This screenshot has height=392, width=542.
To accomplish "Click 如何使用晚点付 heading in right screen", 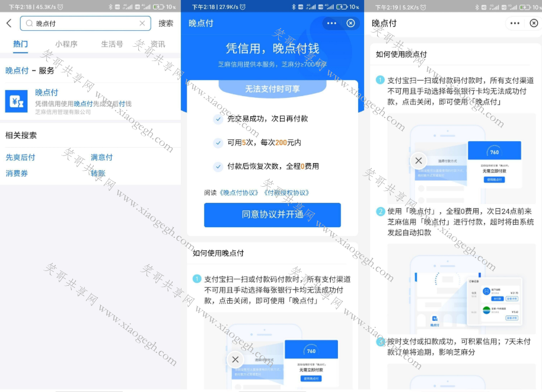I will [401, 55].
